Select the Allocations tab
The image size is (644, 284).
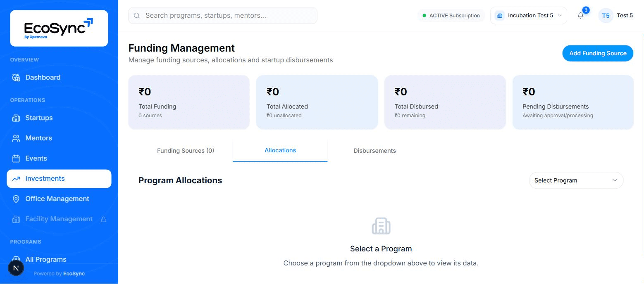[280, 151]
